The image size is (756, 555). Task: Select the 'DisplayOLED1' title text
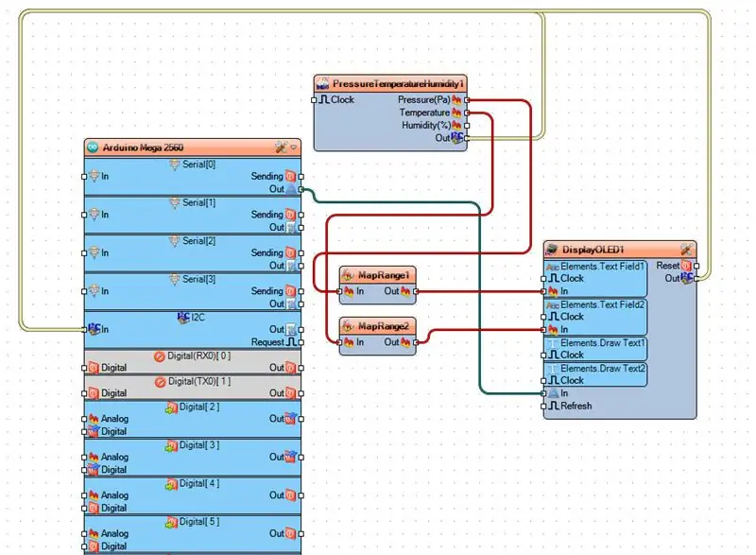(x=593, y=250)
